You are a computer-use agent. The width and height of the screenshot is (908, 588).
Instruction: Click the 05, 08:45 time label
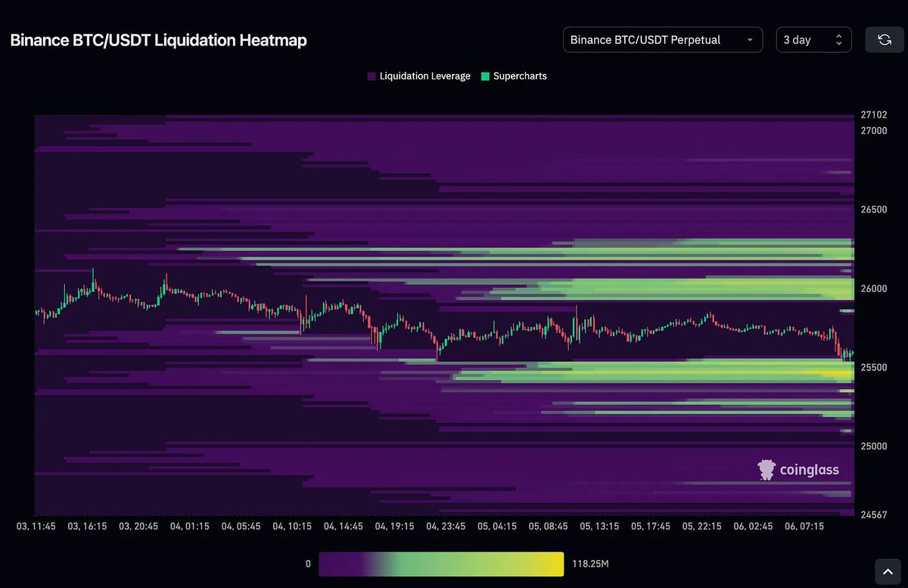coord(549,526)
